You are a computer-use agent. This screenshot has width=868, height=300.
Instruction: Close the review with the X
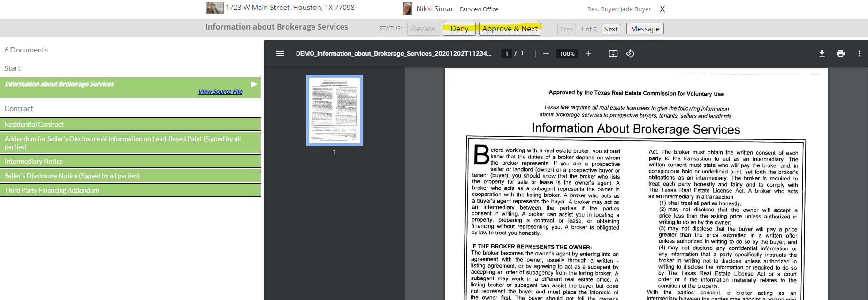662,9
